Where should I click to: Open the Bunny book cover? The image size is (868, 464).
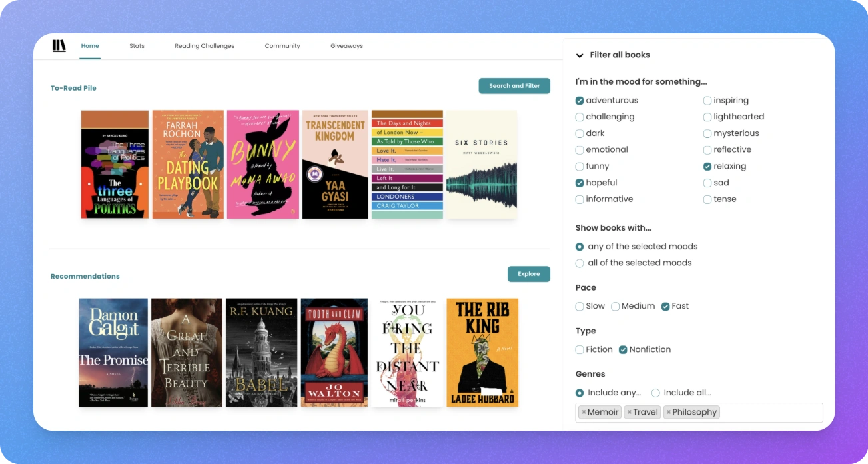262,165
